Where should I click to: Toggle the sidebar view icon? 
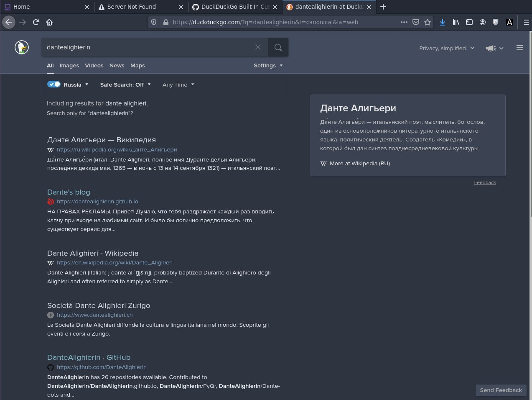(x=469, y=22)
